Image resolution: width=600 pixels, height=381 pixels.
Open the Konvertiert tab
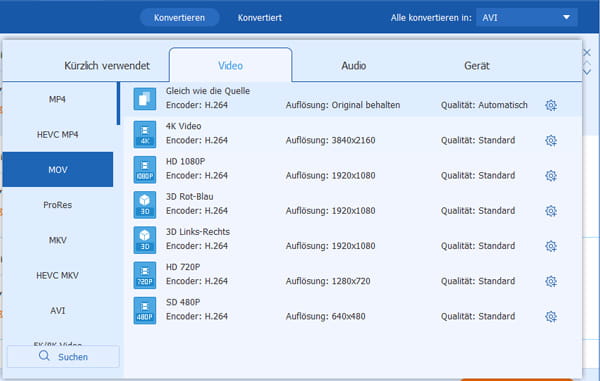tap(260, 18)
